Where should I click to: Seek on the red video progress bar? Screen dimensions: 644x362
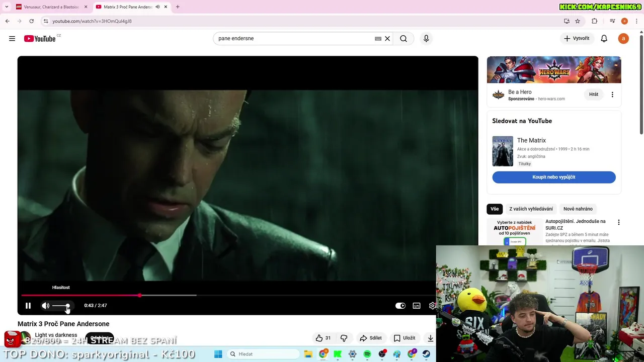80,295
